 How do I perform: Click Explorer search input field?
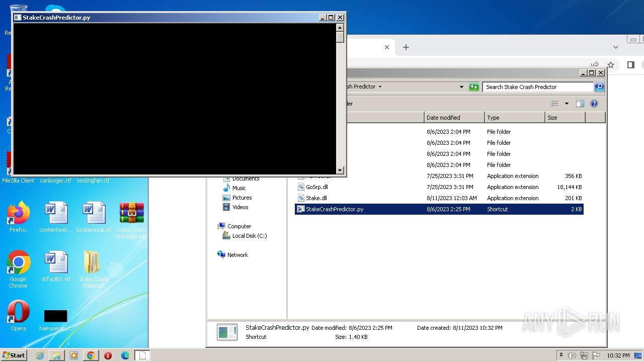[538, 87]
